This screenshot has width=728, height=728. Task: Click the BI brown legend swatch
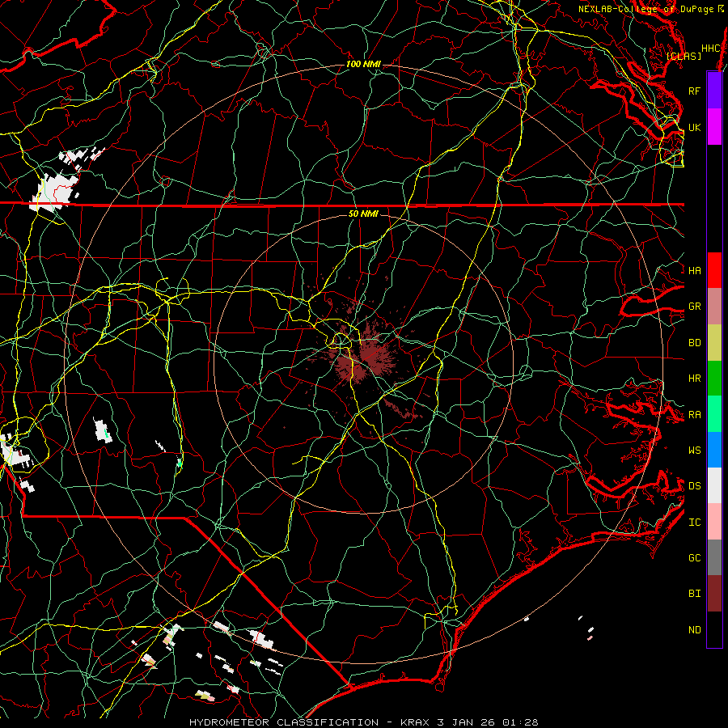pos(714,594)
